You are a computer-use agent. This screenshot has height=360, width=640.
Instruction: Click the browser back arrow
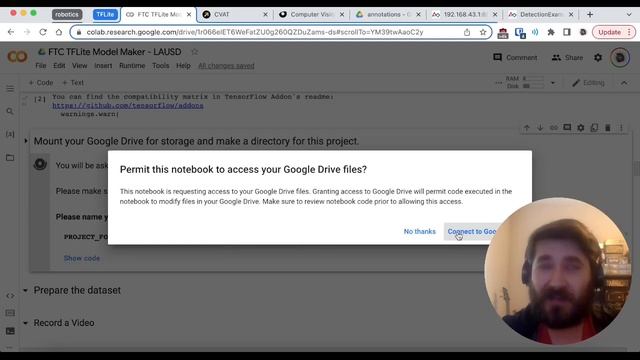click(11, 32)
